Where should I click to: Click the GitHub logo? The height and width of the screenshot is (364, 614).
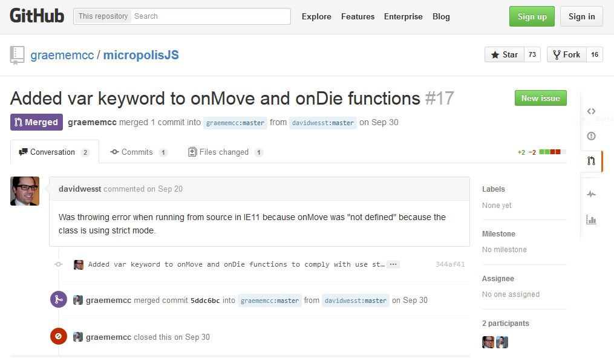[x=37, y=16]
